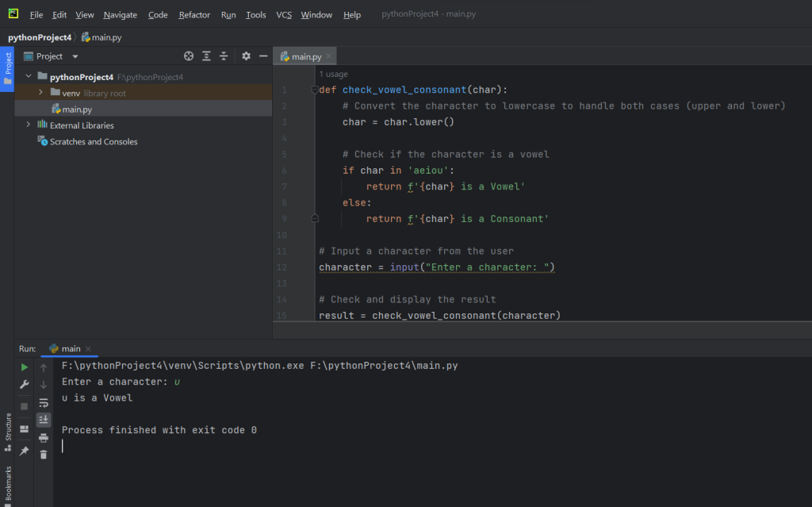This screenshot has height=507, width=812.
Task: Expand External Libraries node
Action: [x=29, y=125]
